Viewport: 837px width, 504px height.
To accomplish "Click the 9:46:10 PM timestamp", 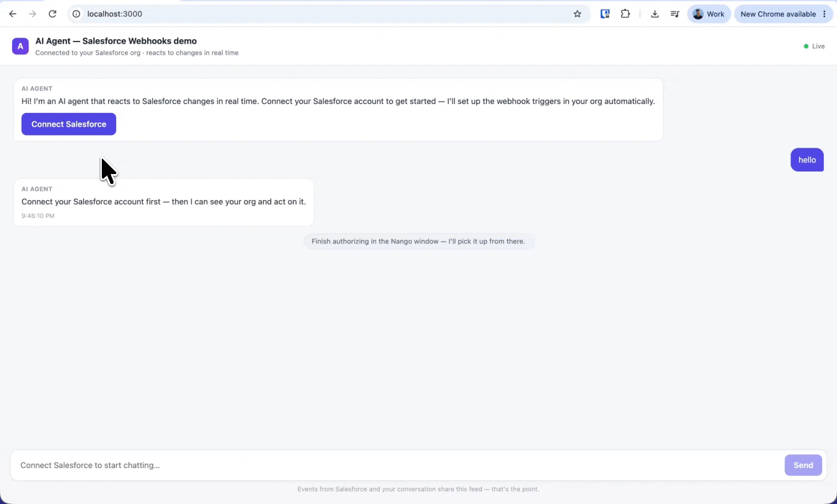I will coord(38,216).
